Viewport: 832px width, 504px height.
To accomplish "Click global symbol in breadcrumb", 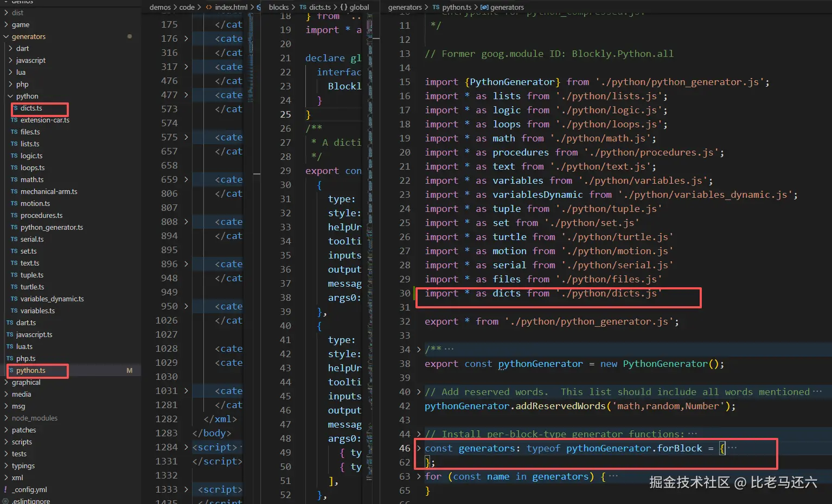I will tap(359, 7).
